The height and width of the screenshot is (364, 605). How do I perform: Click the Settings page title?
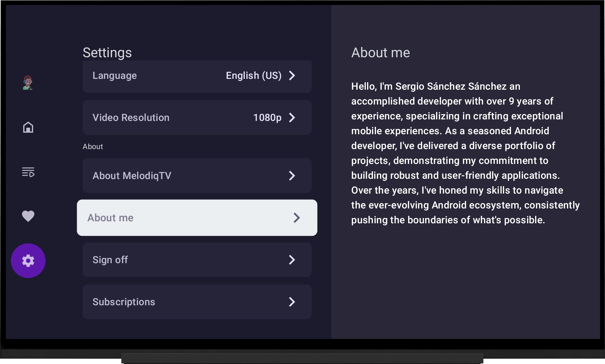[107, 53]
